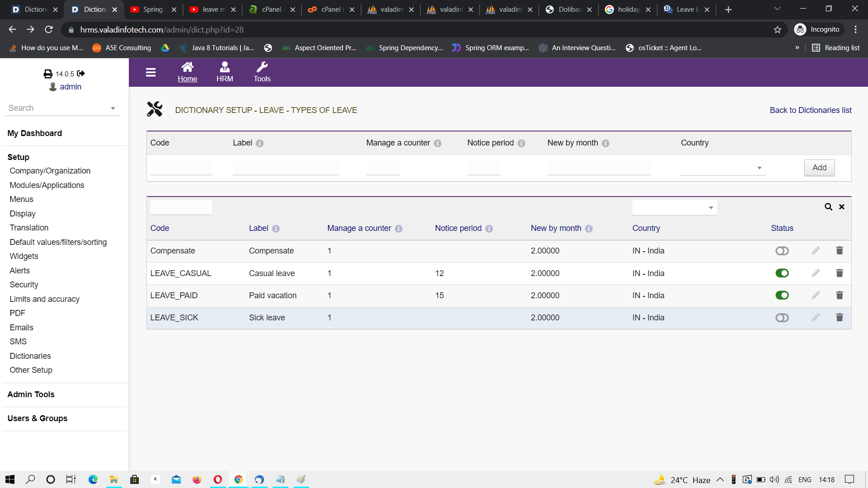Open the hamburger menu icon
868x488 pixels.
pyautogui.click(x=151, y=72)
